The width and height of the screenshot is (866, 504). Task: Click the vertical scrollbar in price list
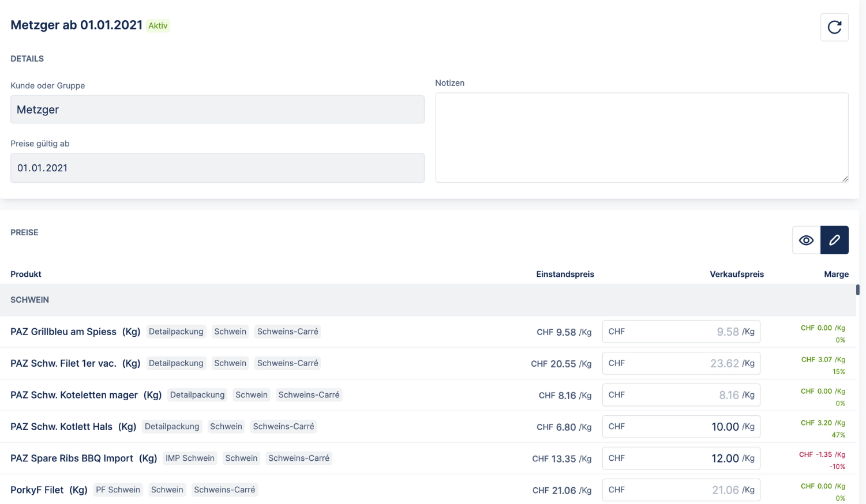coord(857,289)
